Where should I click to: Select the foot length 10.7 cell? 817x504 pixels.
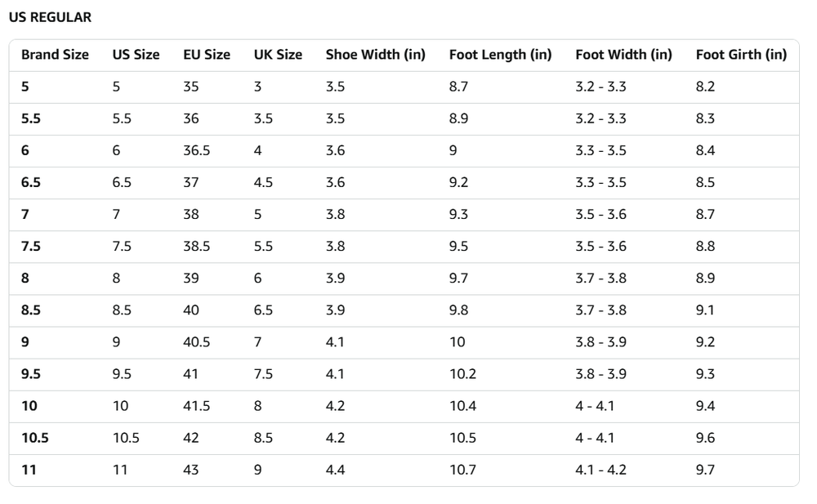pyautogui.click(x=462, y=470)
